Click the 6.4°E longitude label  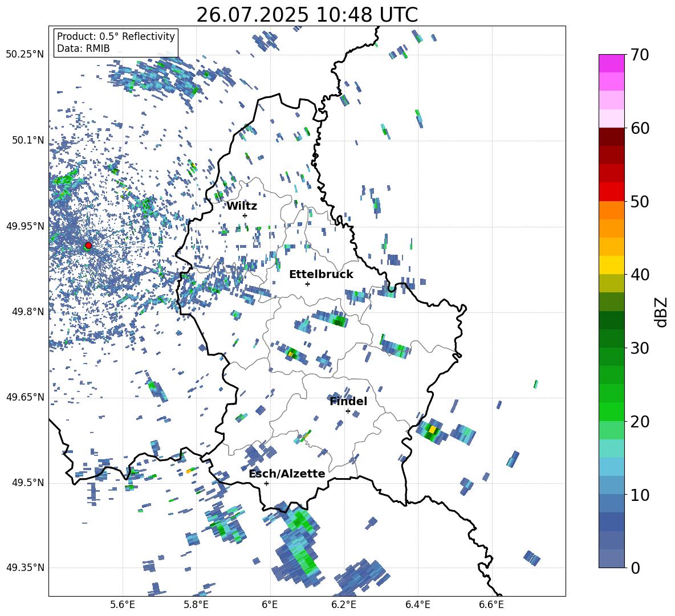point(417,605)
